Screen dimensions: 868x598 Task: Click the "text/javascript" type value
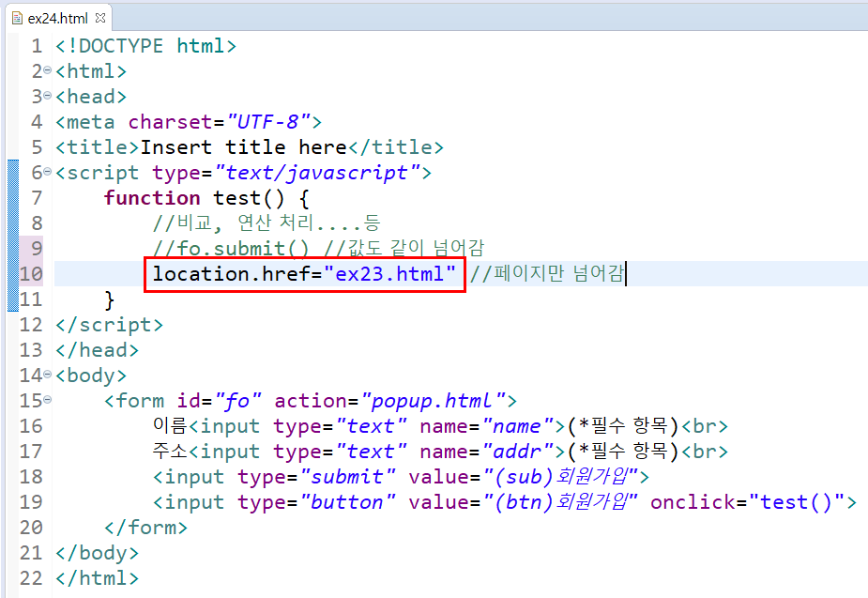317,173
